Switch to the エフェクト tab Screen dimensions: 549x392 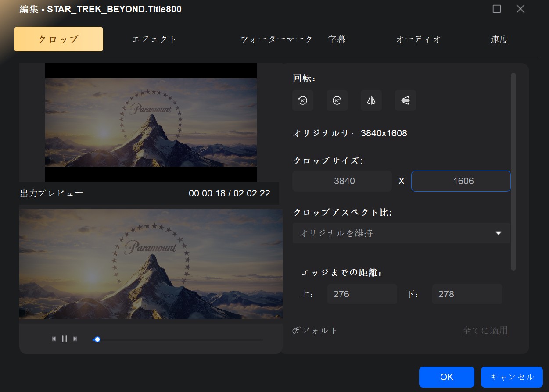154,39
